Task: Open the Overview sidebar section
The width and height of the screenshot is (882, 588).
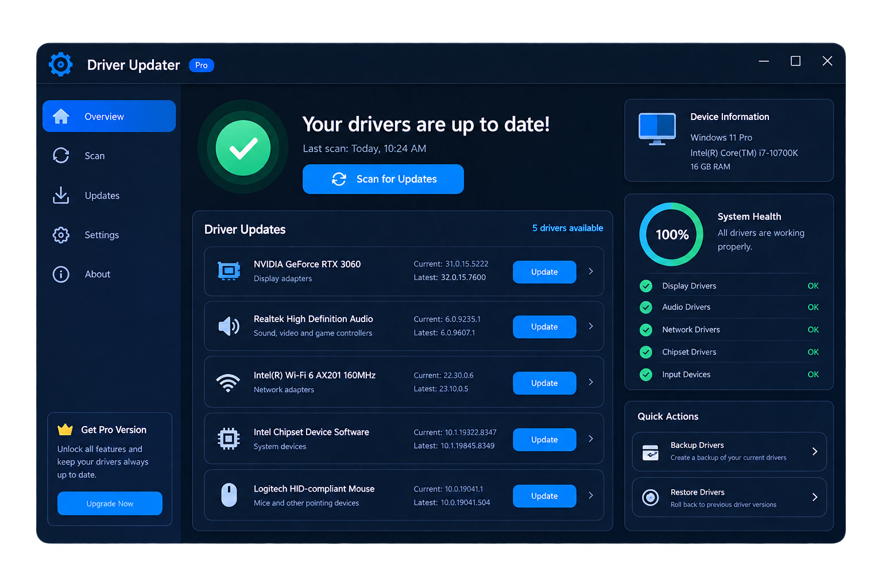Action: 109,116
